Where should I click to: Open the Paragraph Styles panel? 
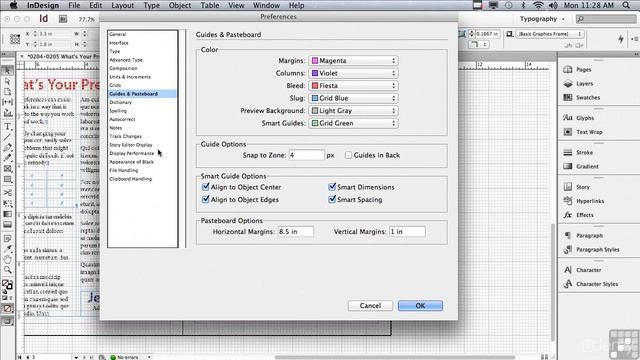tap(598, 249)
